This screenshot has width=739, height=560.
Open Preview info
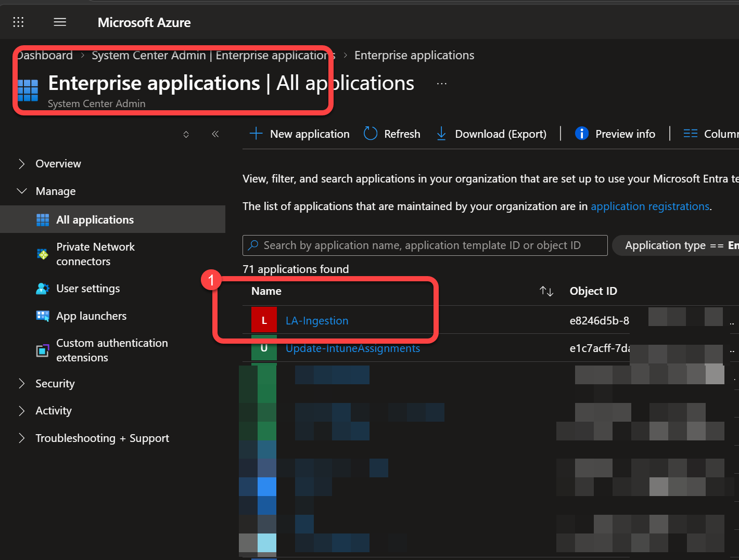point(615,134)
